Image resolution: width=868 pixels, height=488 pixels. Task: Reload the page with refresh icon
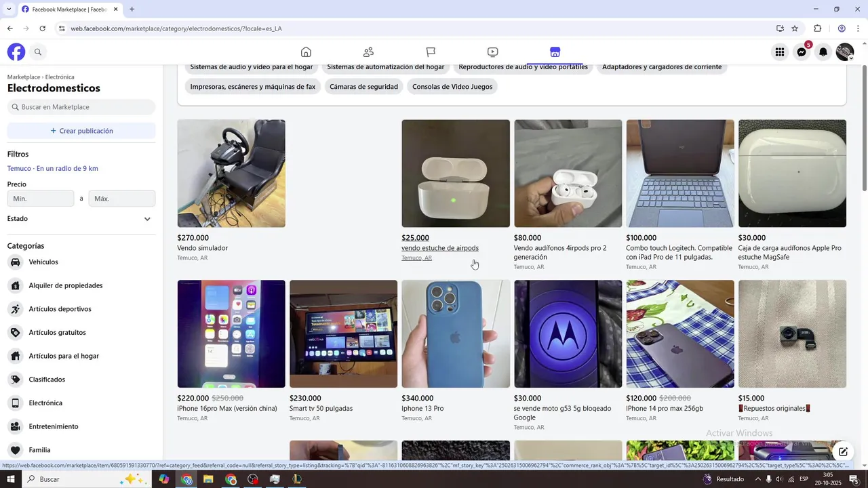point(42,28)
